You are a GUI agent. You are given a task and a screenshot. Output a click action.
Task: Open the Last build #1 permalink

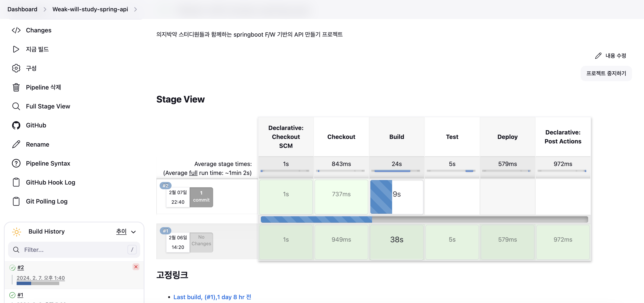[x=212, y=297]
